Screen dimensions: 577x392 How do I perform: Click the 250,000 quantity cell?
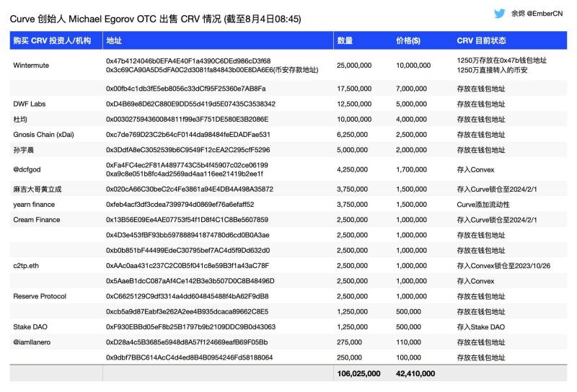click(x=349, y=358)
